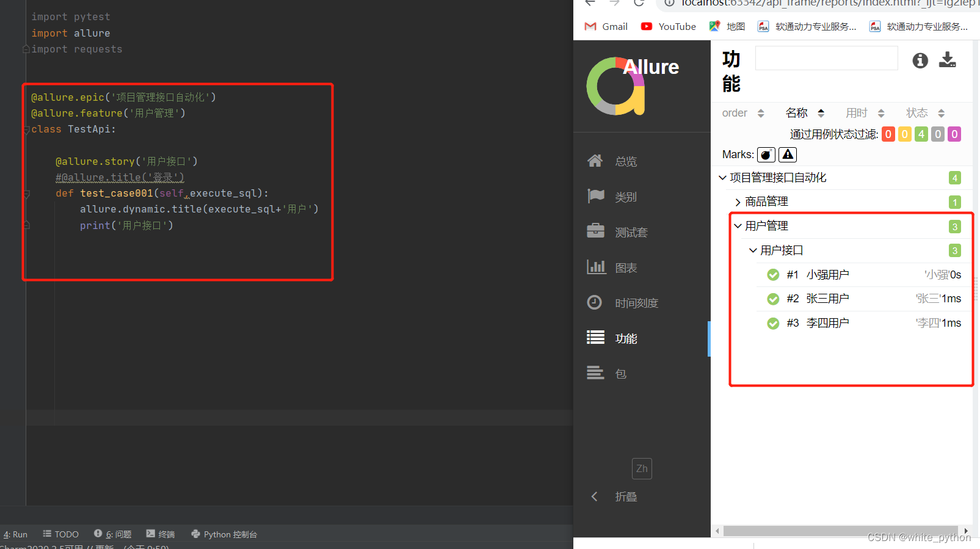Screen dimensions: 980x549
Task: Download report data with download icon
Action: (948, 60)
